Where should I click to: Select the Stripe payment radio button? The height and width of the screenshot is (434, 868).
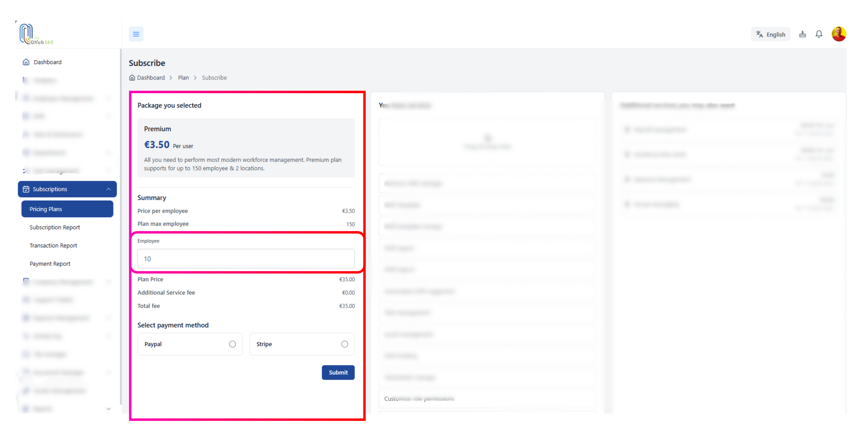(344, 344)
